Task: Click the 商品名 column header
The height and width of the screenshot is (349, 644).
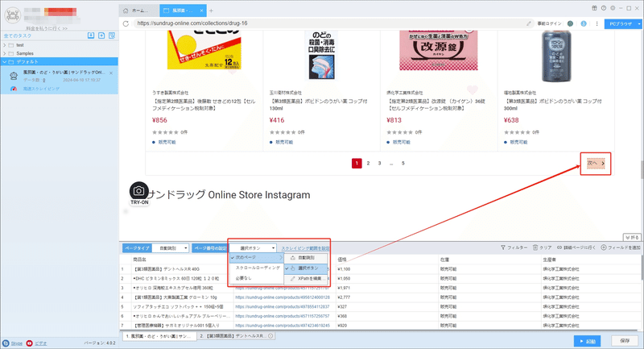Action: [139, 260]
